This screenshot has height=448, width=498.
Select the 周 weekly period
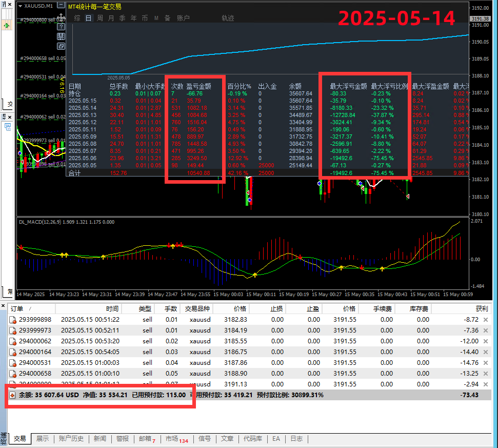[x=99, y=18]
